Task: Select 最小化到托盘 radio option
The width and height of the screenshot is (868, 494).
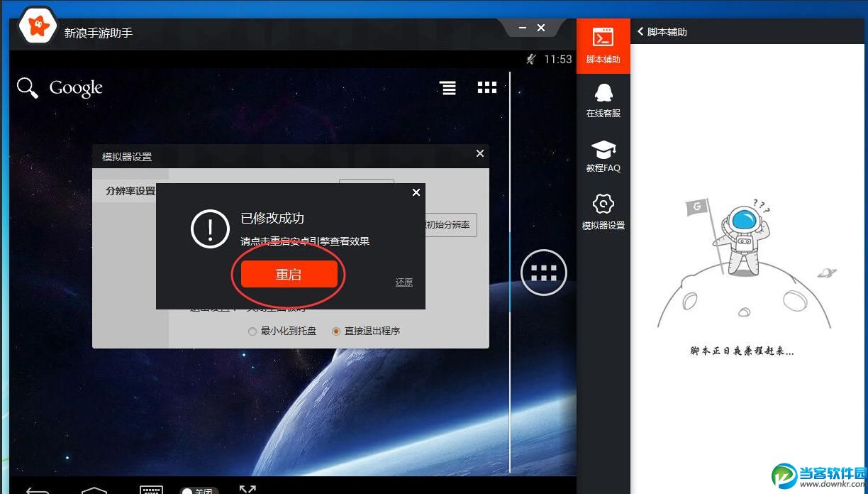Action: [x=282, y=331]
